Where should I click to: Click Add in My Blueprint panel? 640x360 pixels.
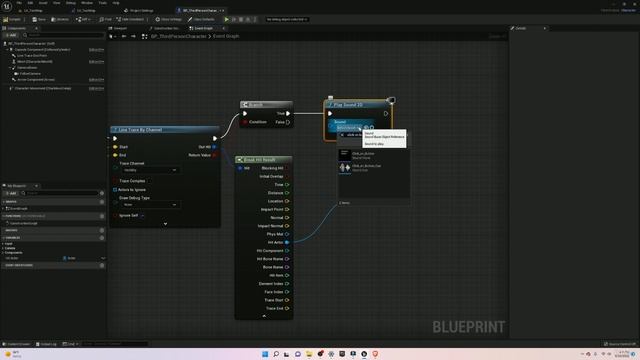point(11,193)
